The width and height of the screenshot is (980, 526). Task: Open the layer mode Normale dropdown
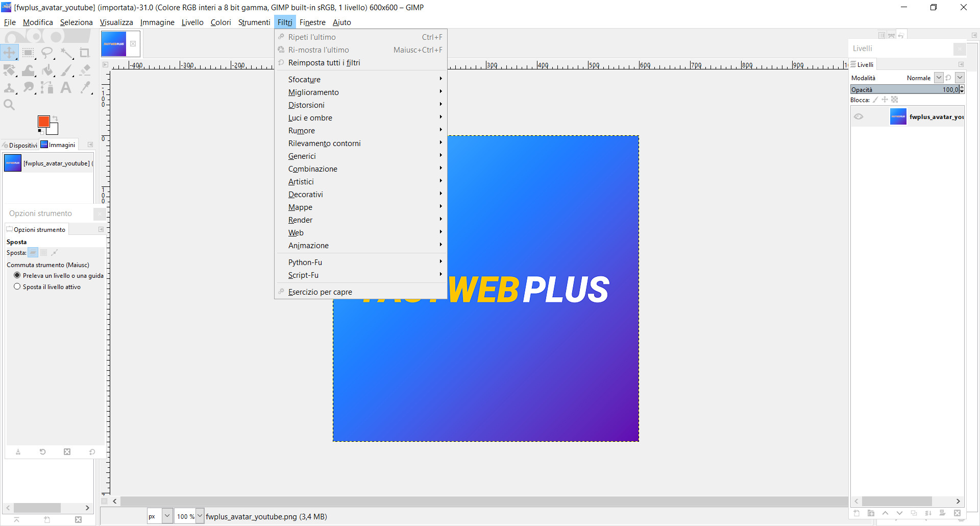[x=938, y=78]
